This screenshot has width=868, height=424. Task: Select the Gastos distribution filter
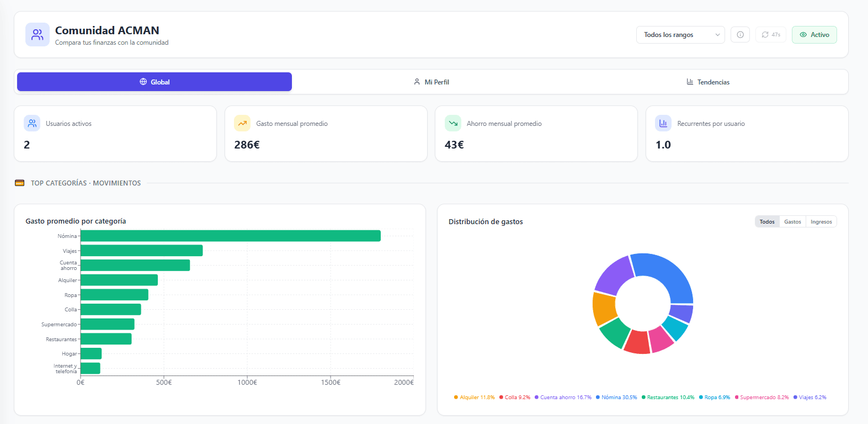[792, 221]
